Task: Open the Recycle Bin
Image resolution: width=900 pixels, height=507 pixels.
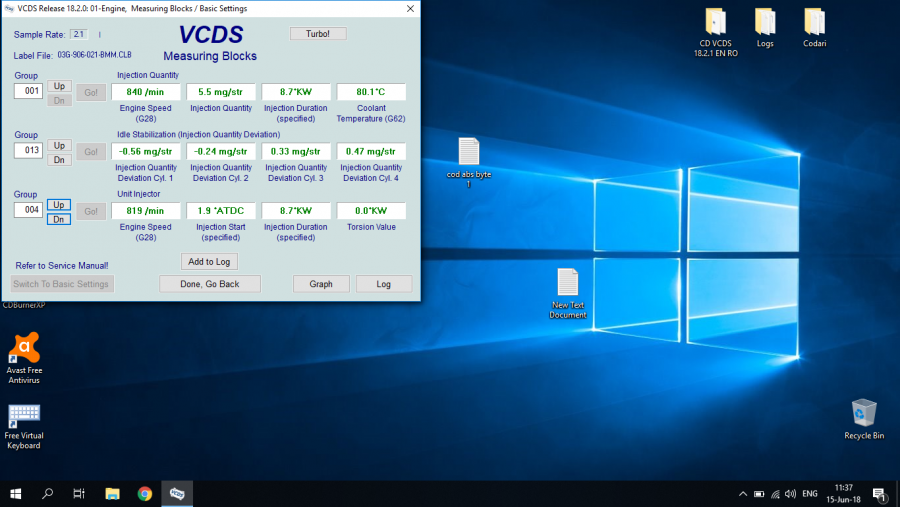Action: click(x=864, y=413)
